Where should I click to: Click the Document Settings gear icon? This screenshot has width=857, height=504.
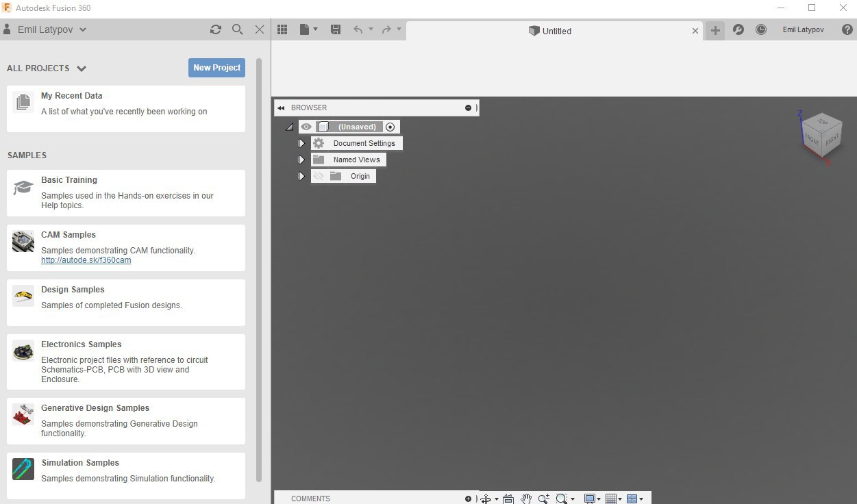click(x=319, y=143)
